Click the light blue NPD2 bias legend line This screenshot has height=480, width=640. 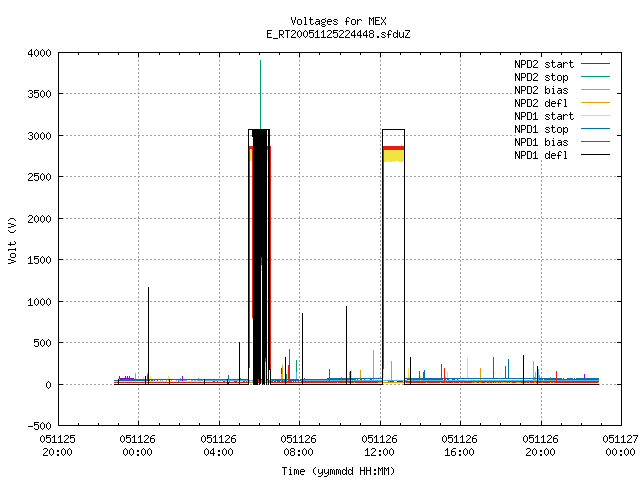[x=595, y=90]
